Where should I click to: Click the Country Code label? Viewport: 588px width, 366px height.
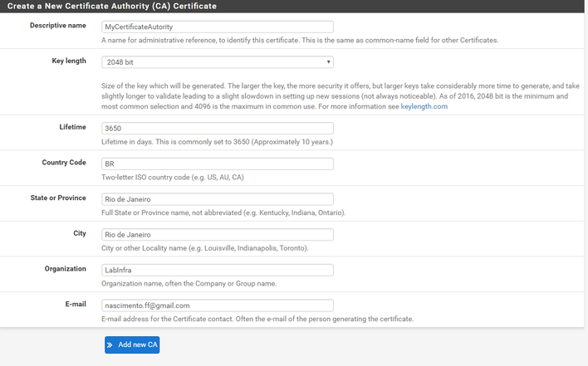[64, 162]
